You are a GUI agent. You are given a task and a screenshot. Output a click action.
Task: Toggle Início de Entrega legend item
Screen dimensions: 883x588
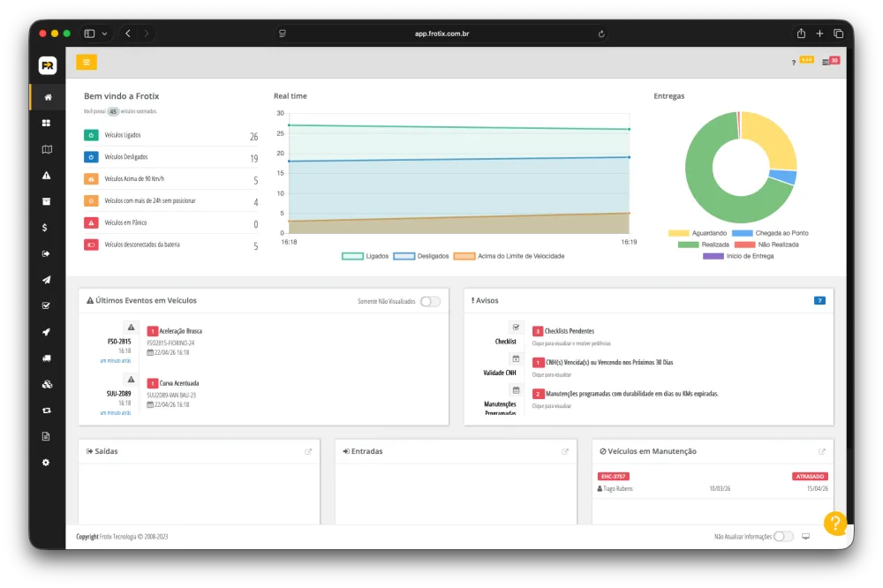(x=738, y=256)
